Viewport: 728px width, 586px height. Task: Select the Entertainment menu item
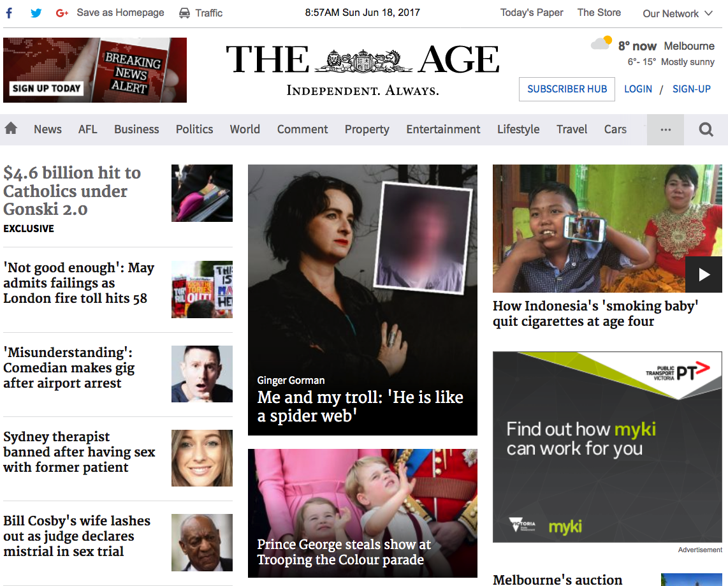click(443, 129)
